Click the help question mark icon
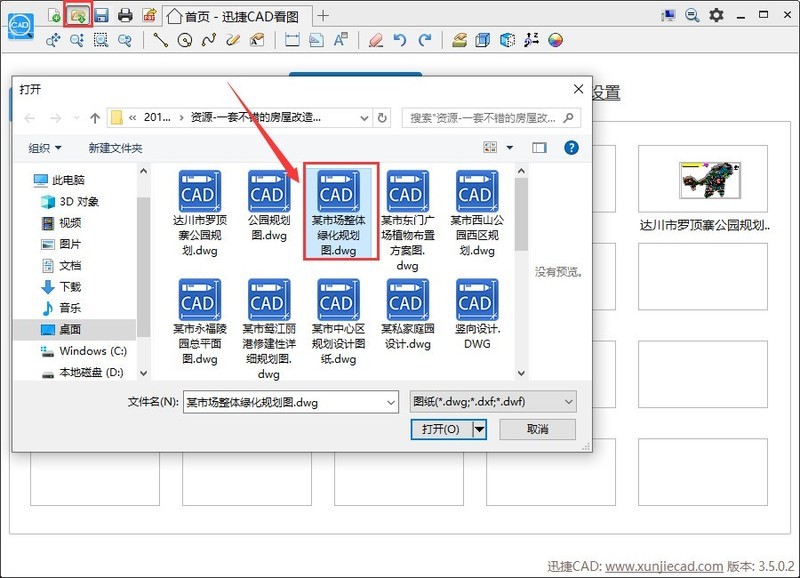The height and width of the screenshot is (578, 800). coord(571,148)
